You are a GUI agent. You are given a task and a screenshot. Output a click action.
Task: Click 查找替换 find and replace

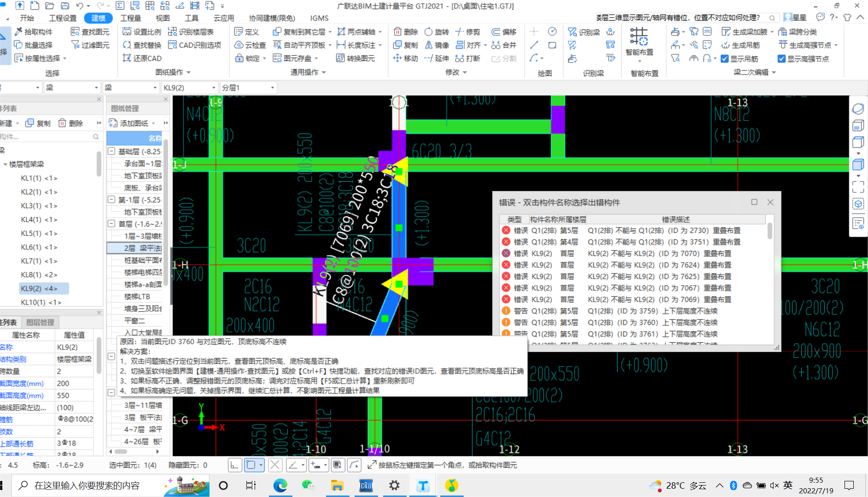point(142,45)
